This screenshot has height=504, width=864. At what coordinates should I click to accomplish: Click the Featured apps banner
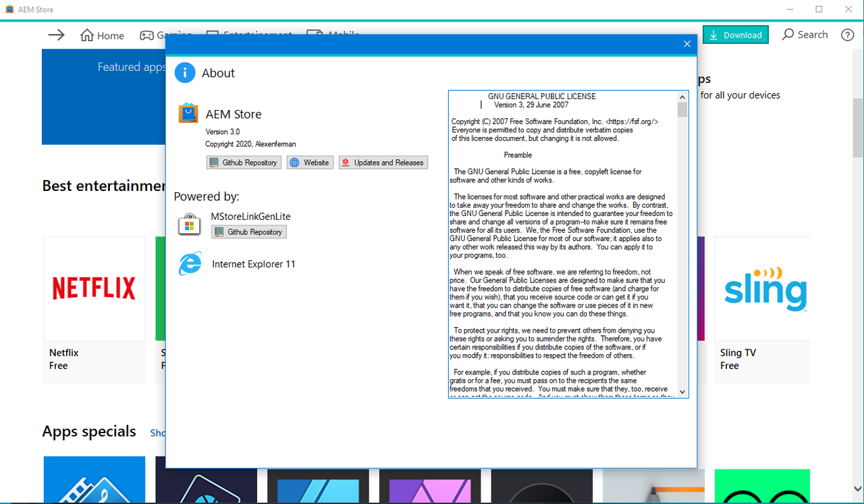(104, 96)
